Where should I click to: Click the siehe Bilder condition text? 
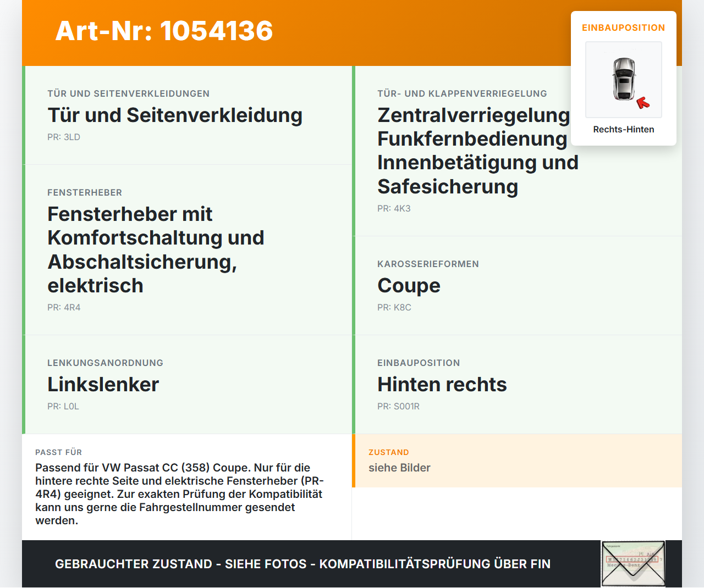(x=399, y=468)
